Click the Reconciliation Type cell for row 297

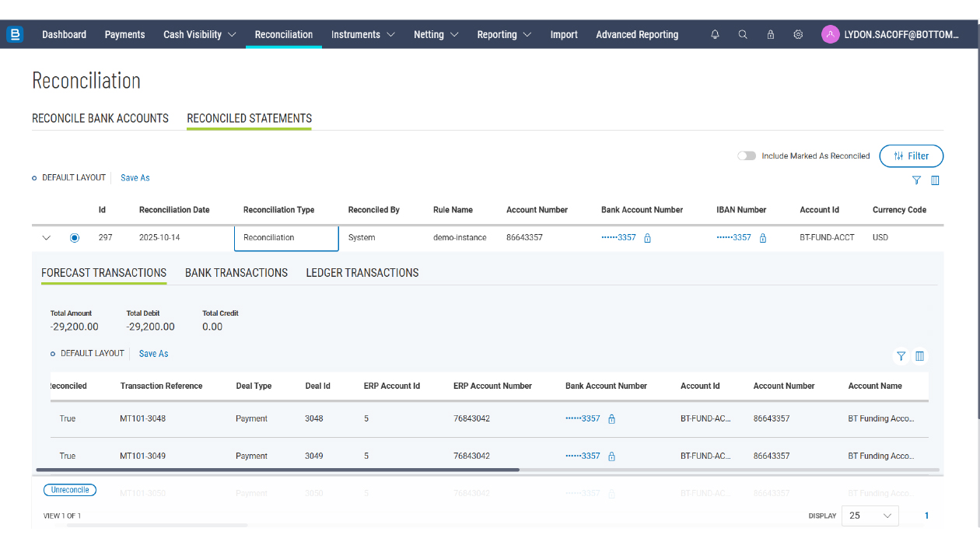pyautogui.click(x=286, y=238)
